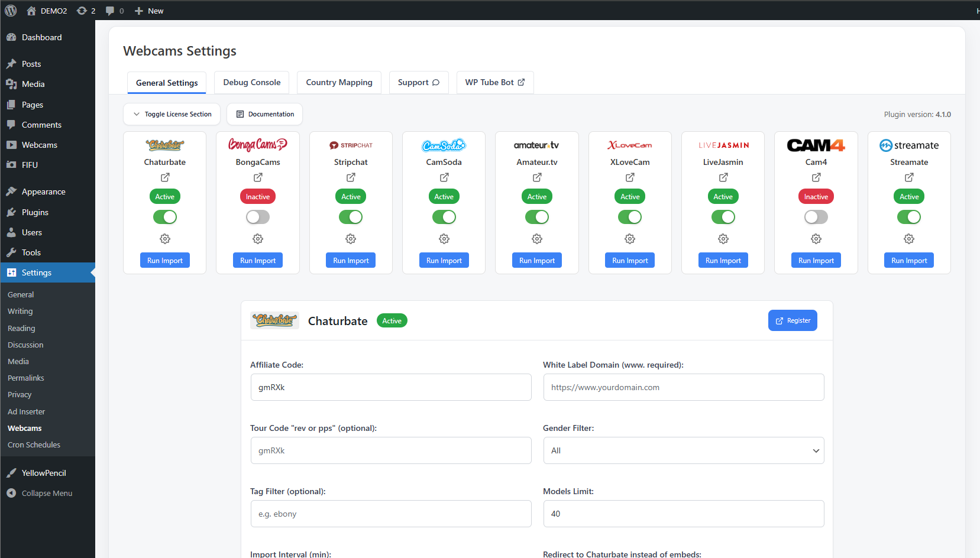Run Import for LiveJasmin

tap(723, 260)
